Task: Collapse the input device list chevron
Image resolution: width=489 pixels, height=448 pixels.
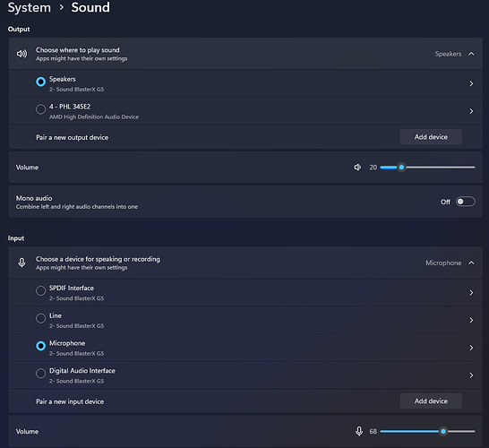Action: (471, 263)
